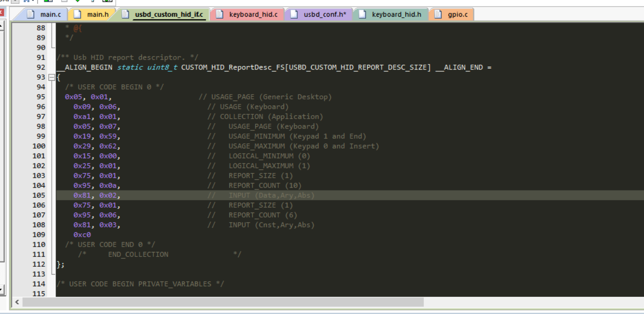
Task: Open the main.h tab
Action: [92, 14]
